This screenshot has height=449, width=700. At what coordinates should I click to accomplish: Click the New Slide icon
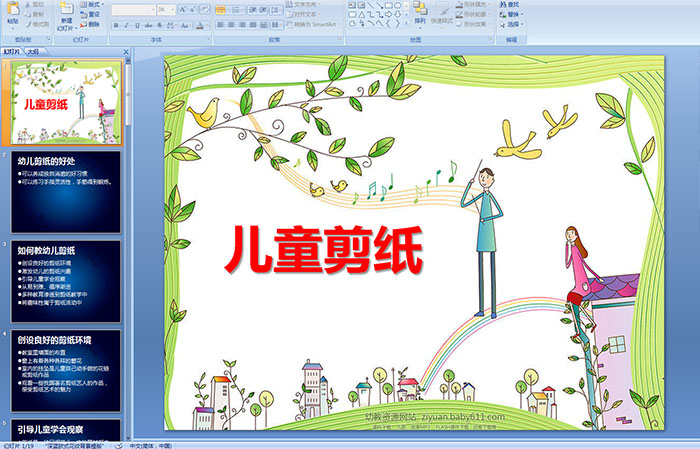[x=67, y=9]
